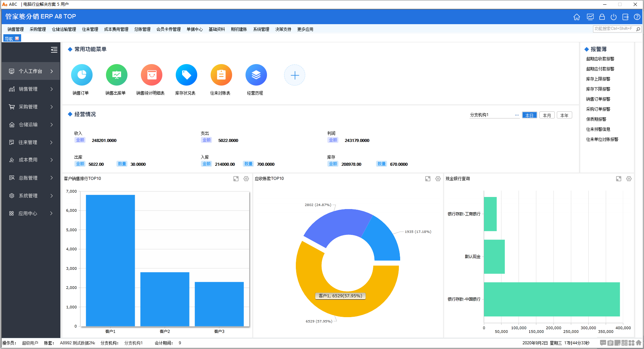Switch period filter to 本日
The height and width of the screenshot is (349, 644).
[x=529, y=115]
